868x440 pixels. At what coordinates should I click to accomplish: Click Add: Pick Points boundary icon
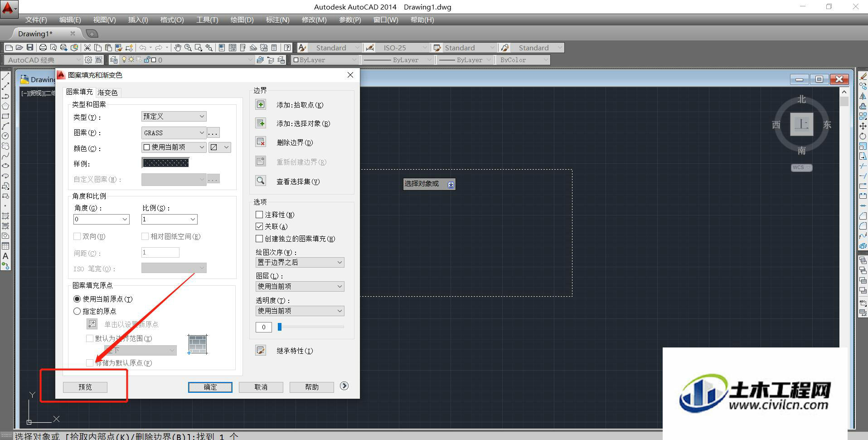pos(261,105)
